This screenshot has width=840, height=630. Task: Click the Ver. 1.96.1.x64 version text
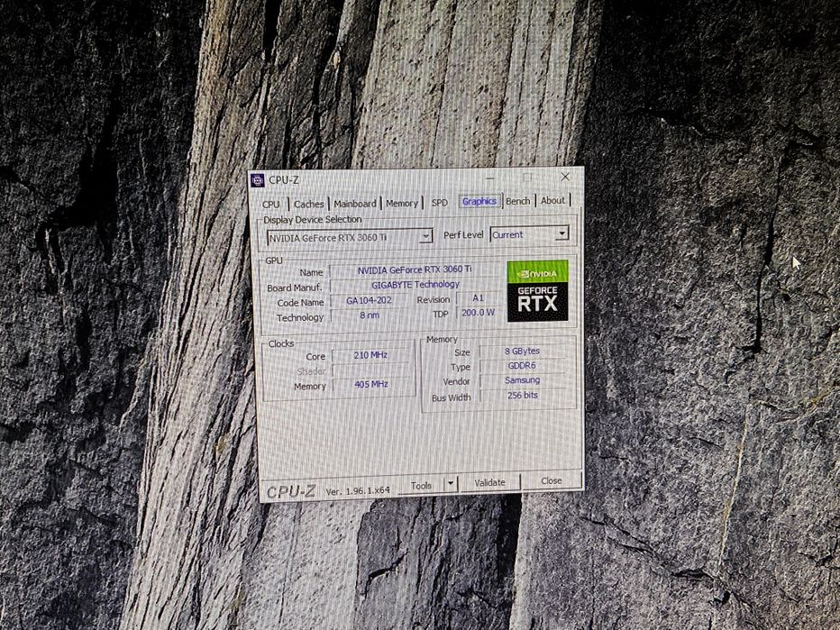[358, 490]
